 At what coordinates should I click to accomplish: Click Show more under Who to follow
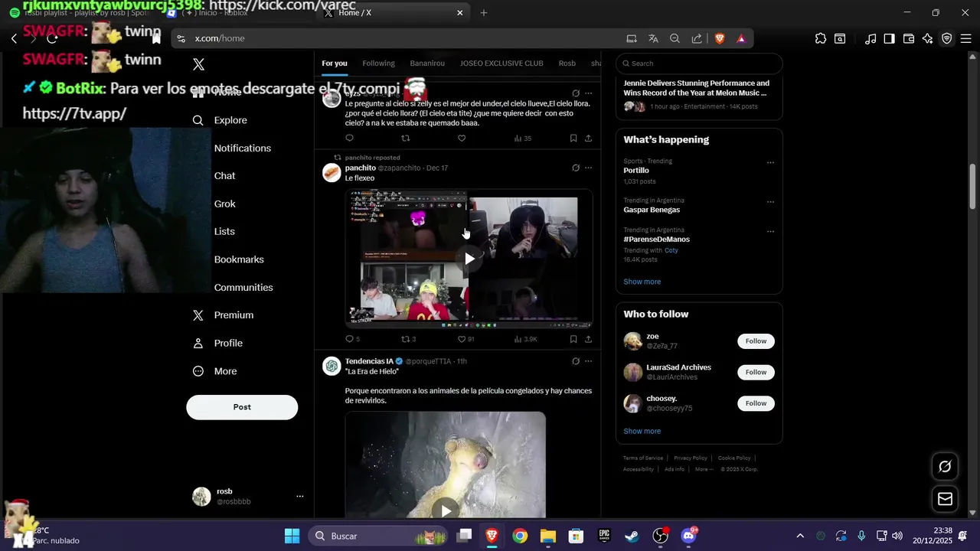pos(642,431)
